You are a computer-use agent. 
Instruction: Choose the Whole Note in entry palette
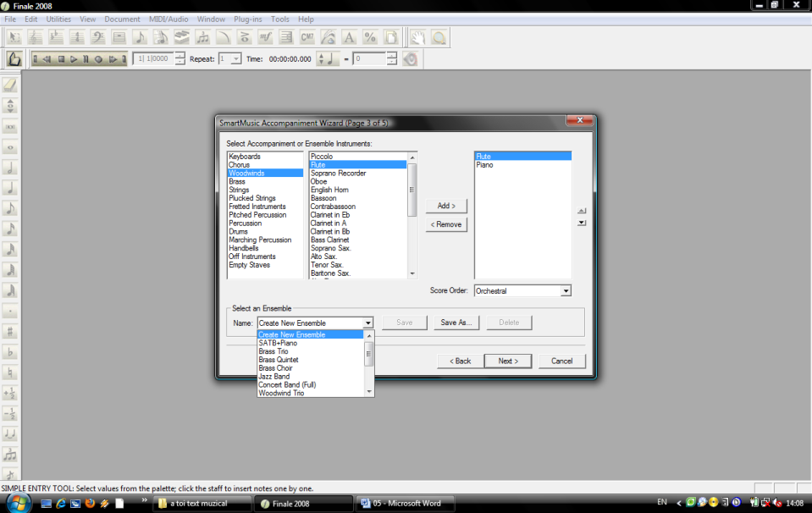pyautogui.click(x=10, y=147)
